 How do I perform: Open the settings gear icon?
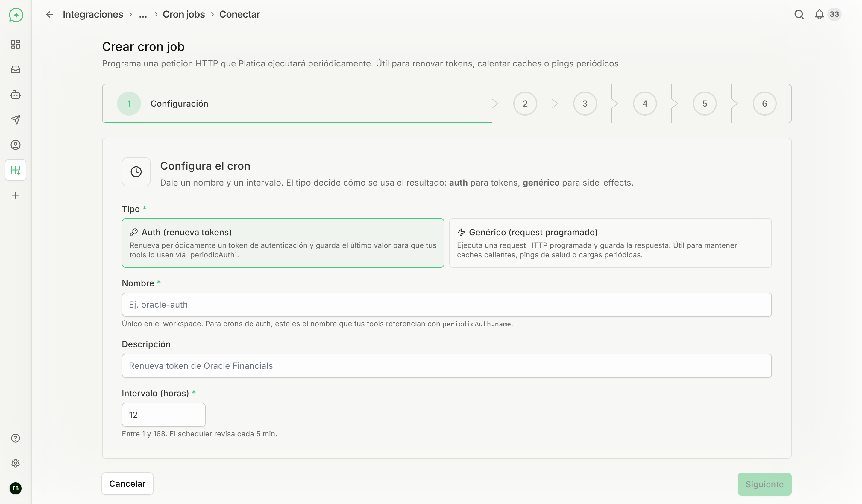pyautogui.click(x=15, y=463)
